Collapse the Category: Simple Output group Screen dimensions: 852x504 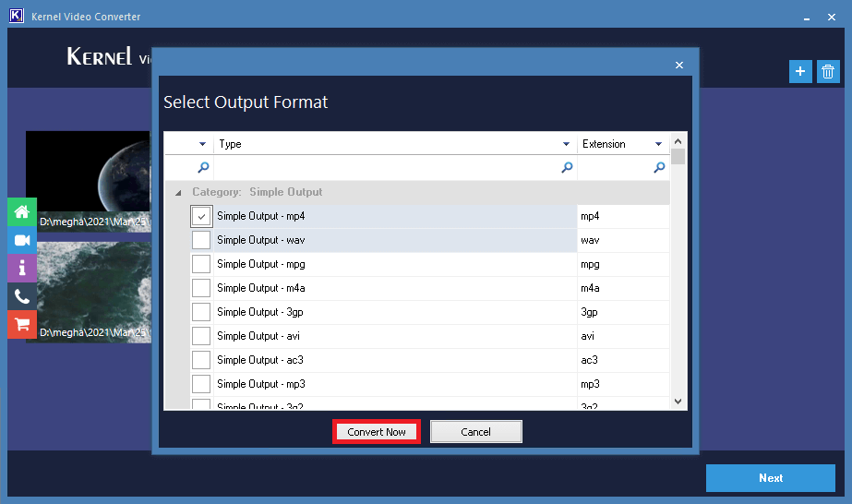coord(178,192)
